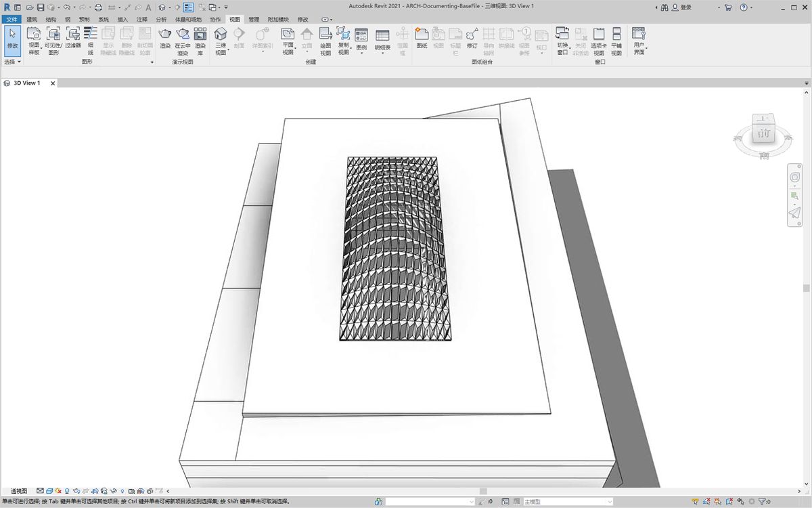Click the vertical scrollbar thumb
The width and height of the screenshot is (812, 508).
(807, 288)
